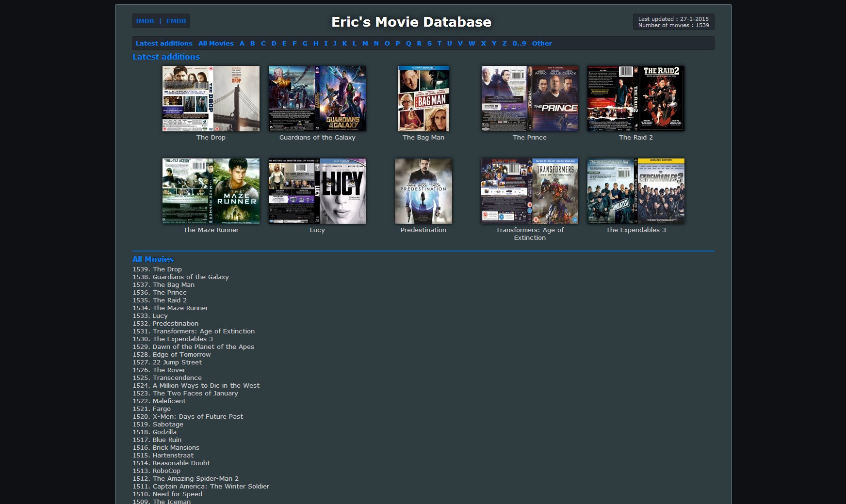
Task: Select 1529. Dawn of the Planet of the Apes
Action: pyautogui.click(x=194, y=347)
